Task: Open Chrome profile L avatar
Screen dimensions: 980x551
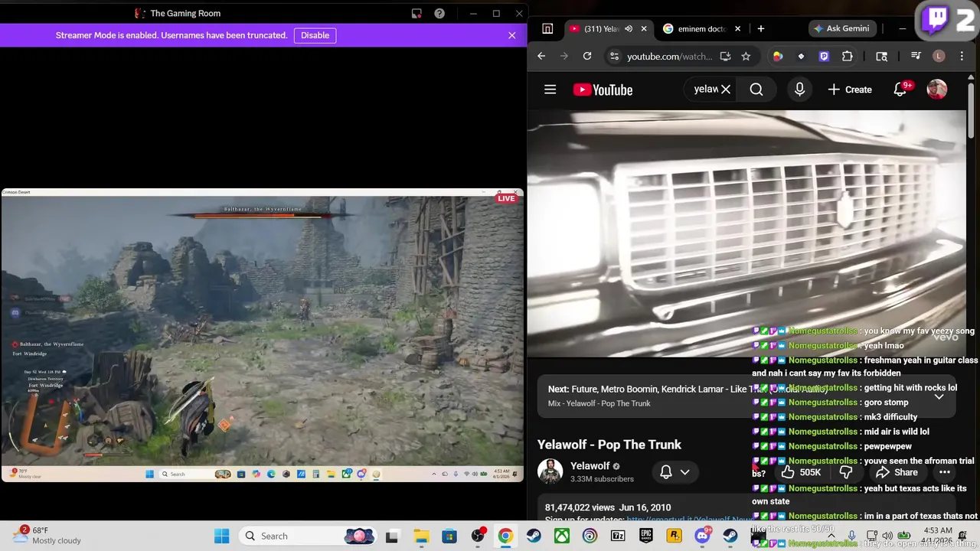Action: tap(939, 56)
